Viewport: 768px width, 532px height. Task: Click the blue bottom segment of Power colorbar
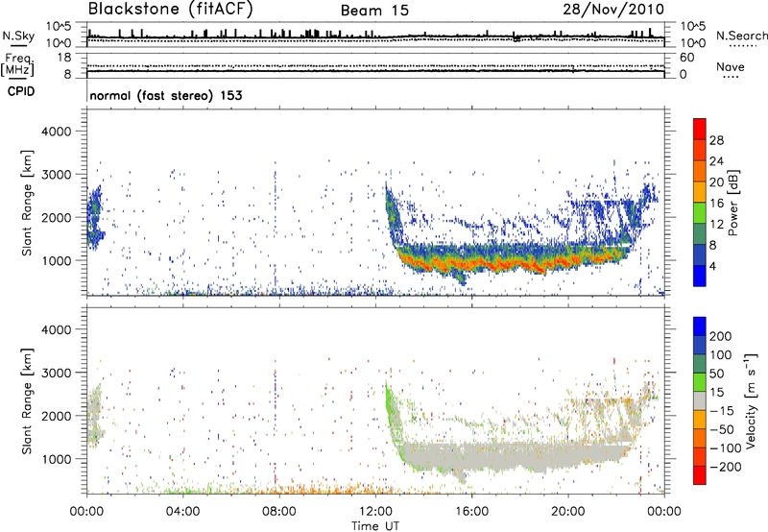(700, 276)
